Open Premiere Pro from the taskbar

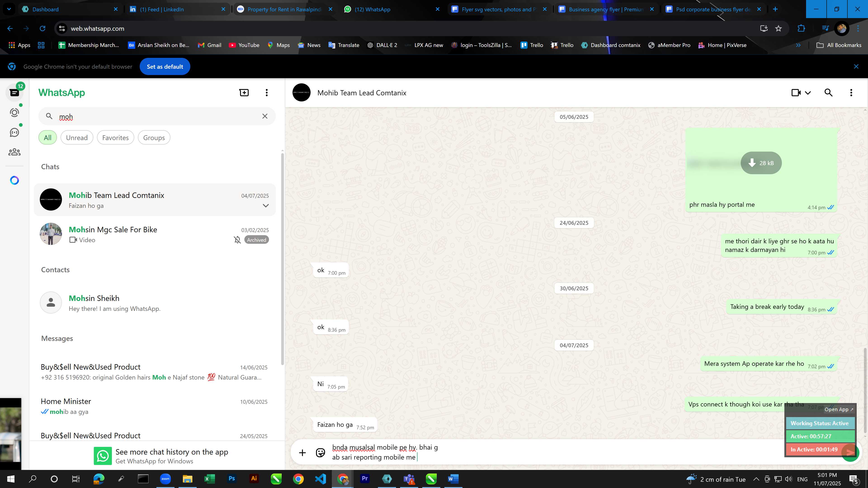point(365,479)
